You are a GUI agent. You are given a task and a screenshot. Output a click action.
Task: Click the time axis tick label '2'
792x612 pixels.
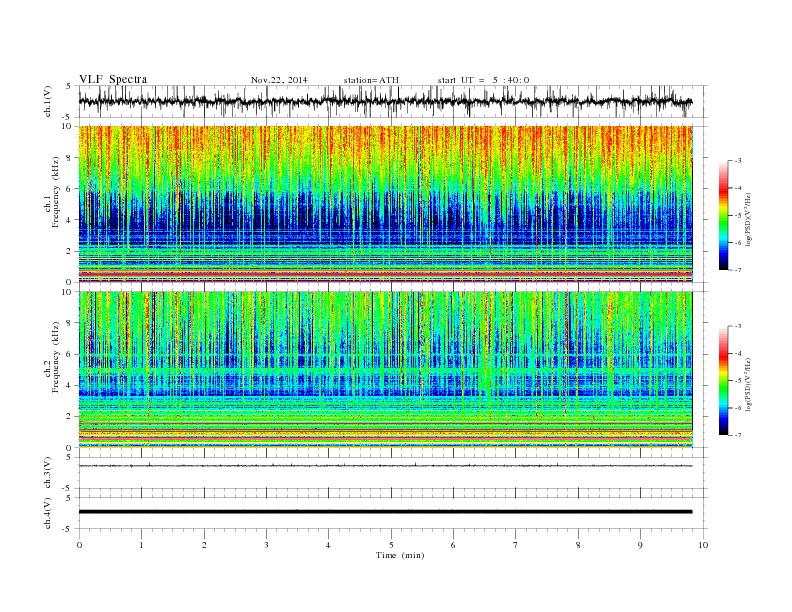[x=204, y=545]
